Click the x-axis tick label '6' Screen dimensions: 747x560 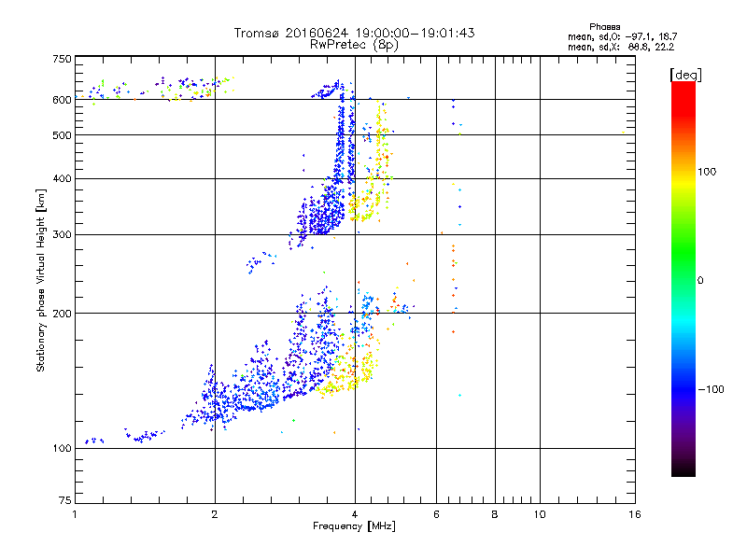(x=436, y=514)
